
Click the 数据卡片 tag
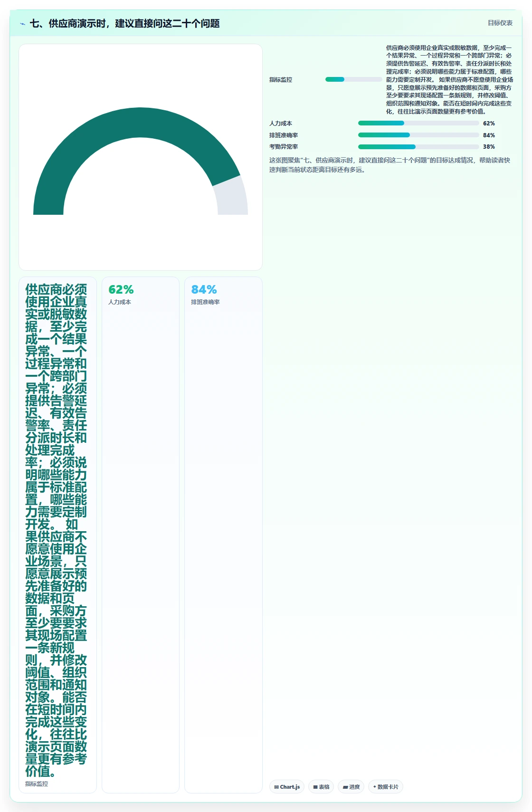pos(386,787)
